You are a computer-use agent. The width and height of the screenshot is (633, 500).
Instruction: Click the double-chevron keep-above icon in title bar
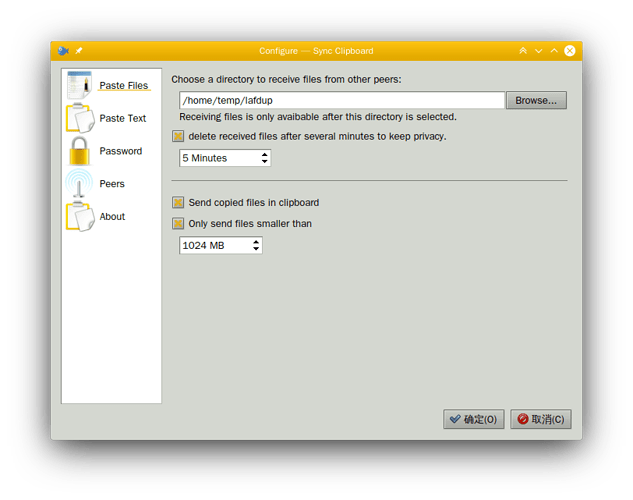(522, 51)
